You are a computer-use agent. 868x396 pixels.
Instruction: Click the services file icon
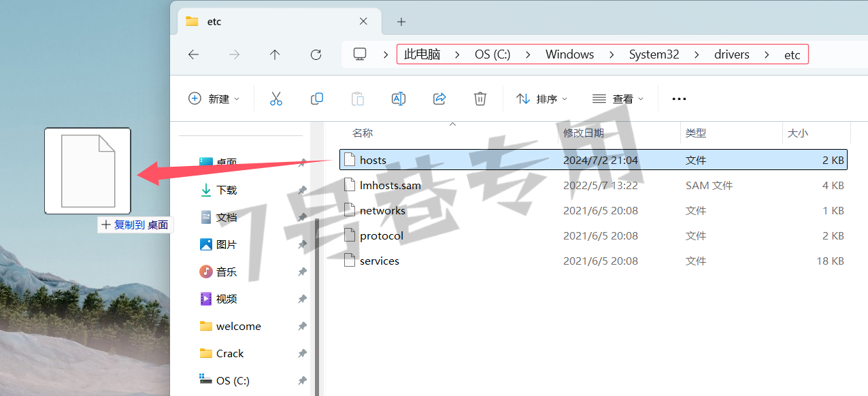tap(350, 261)
